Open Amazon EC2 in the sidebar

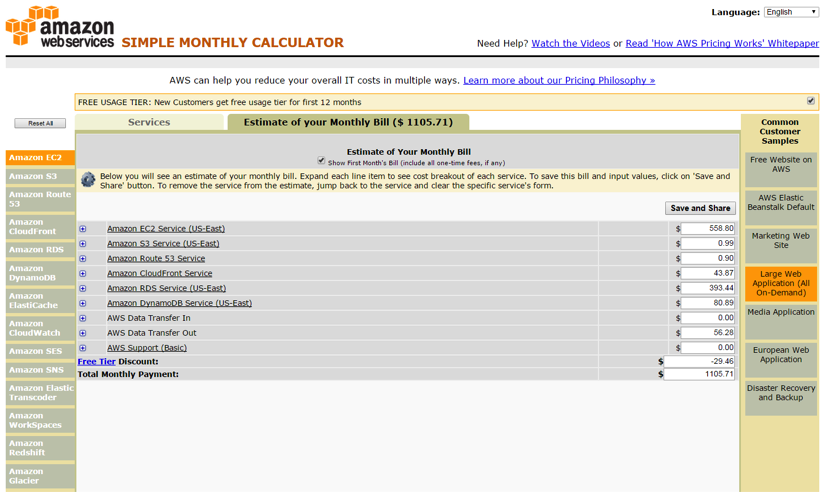[40, 157]
